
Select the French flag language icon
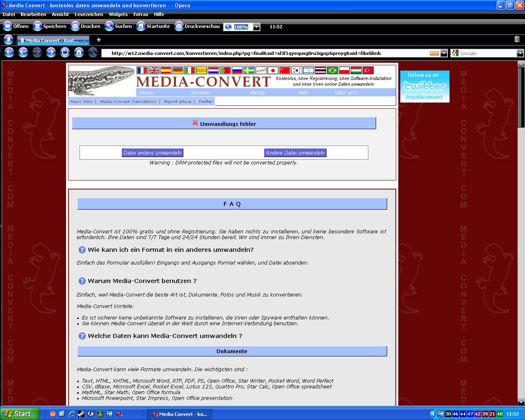click(142, 71)
